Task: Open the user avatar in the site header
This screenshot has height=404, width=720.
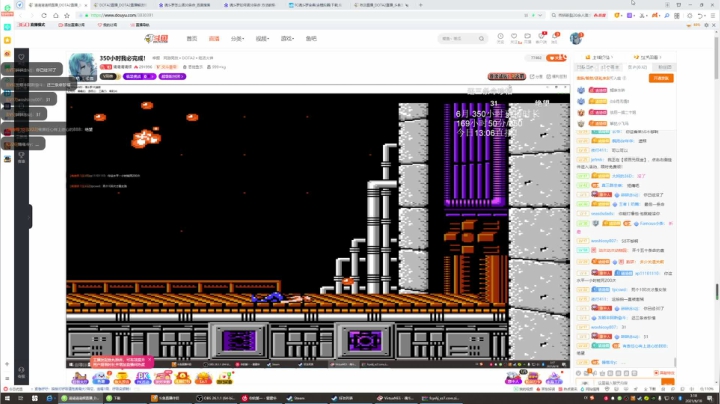Action: [x=576, y=38]
